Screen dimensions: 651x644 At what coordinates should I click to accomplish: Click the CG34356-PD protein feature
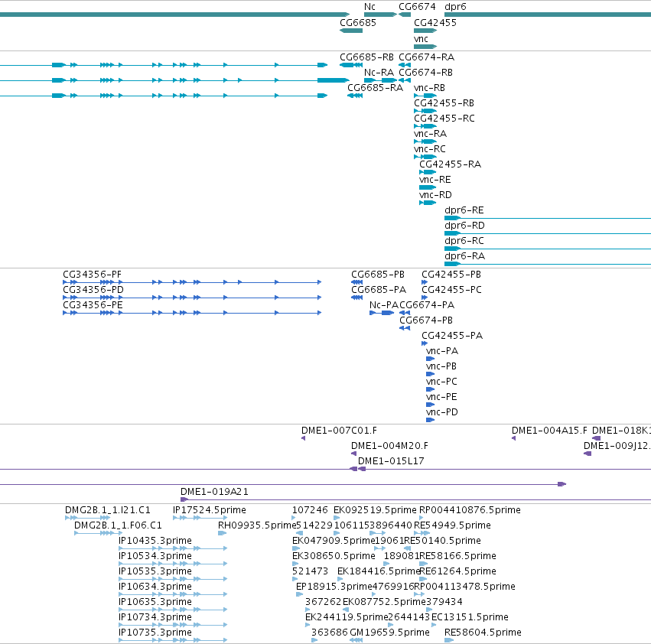192,298
